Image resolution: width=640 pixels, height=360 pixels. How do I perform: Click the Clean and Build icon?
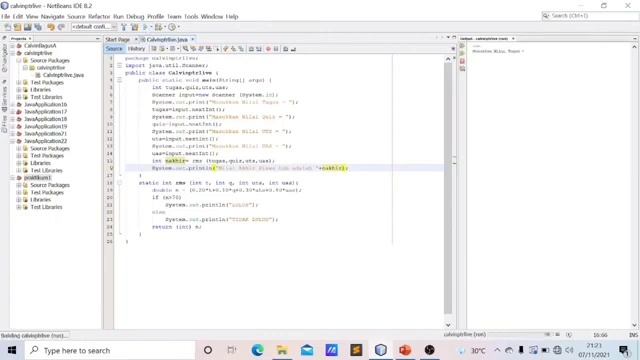click(134, 27)
